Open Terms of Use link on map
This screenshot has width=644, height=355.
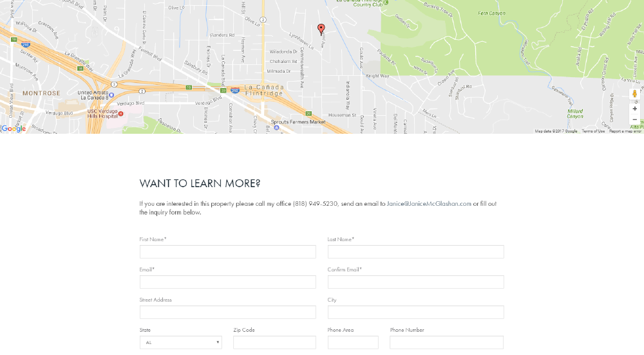point(593,131)
